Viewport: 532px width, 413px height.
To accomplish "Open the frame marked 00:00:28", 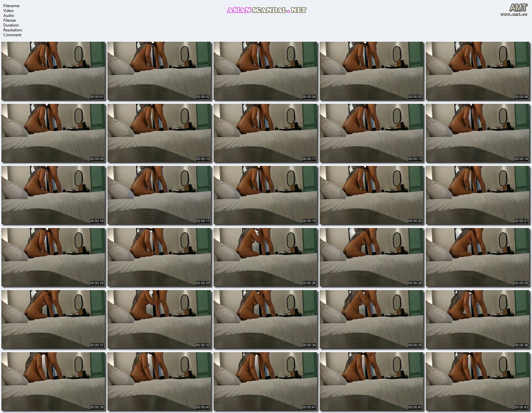I will coord(372,257).
